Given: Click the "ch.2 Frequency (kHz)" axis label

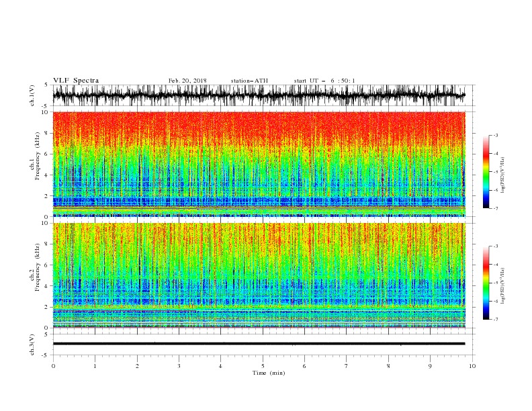Looking at the screenshot, I should tap(35, 267).
